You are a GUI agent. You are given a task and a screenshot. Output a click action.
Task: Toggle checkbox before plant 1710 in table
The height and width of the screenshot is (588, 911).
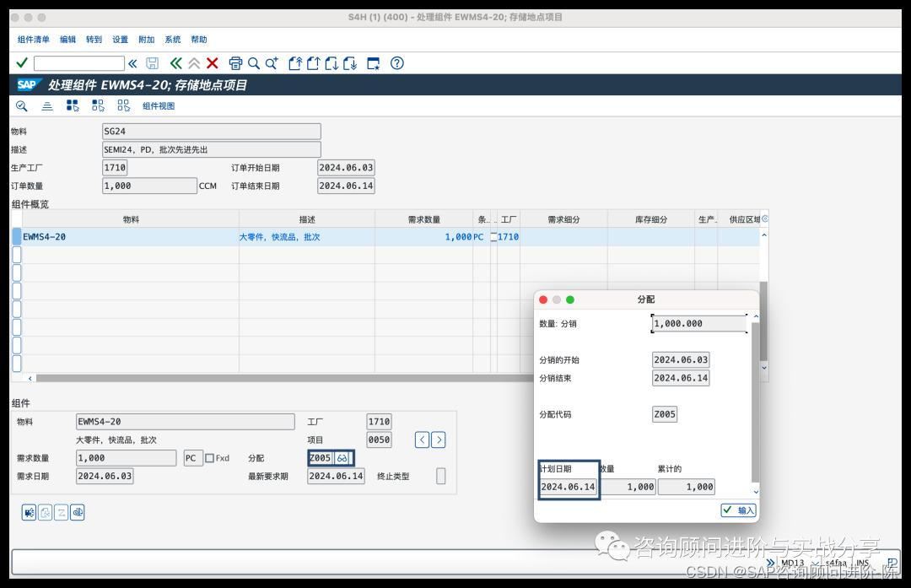493,236
